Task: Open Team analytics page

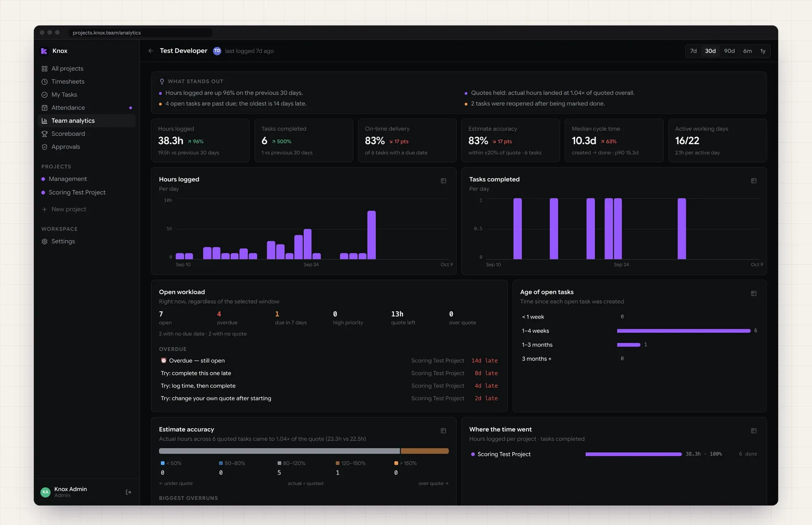Action: coord(86,121)
